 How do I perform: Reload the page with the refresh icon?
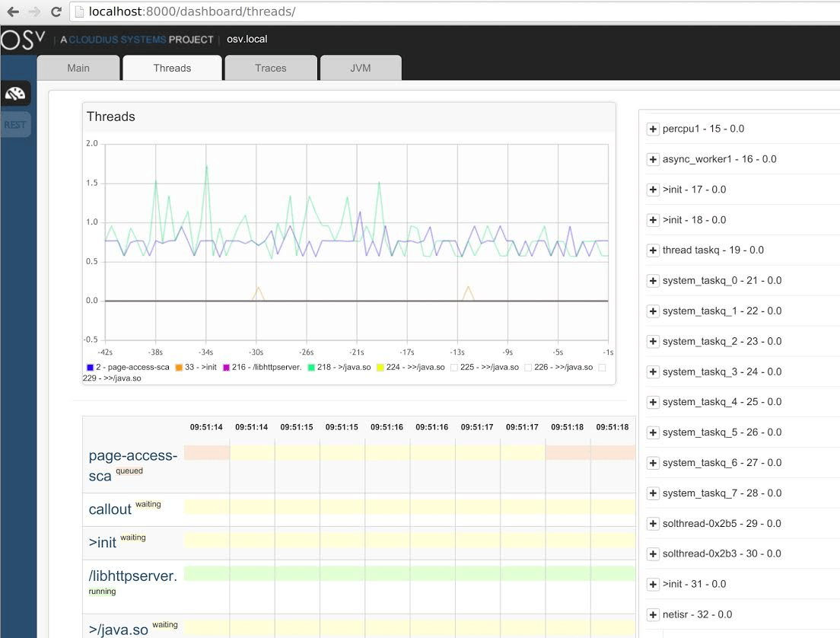click(x=56, y=12)
